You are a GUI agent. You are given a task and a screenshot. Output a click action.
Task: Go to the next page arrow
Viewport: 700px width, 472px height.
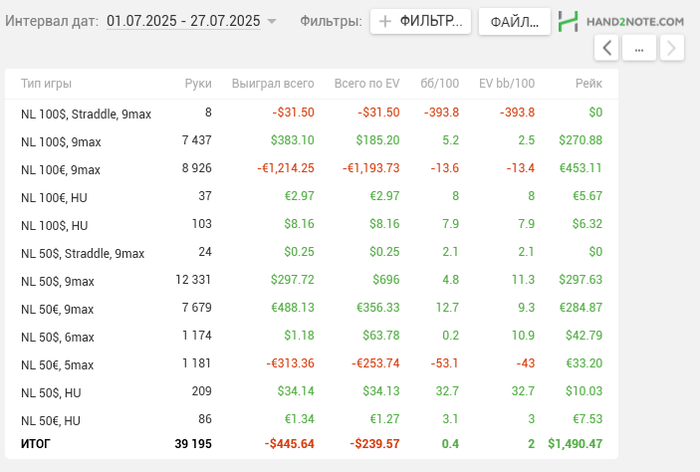click(x=673, y=47)
